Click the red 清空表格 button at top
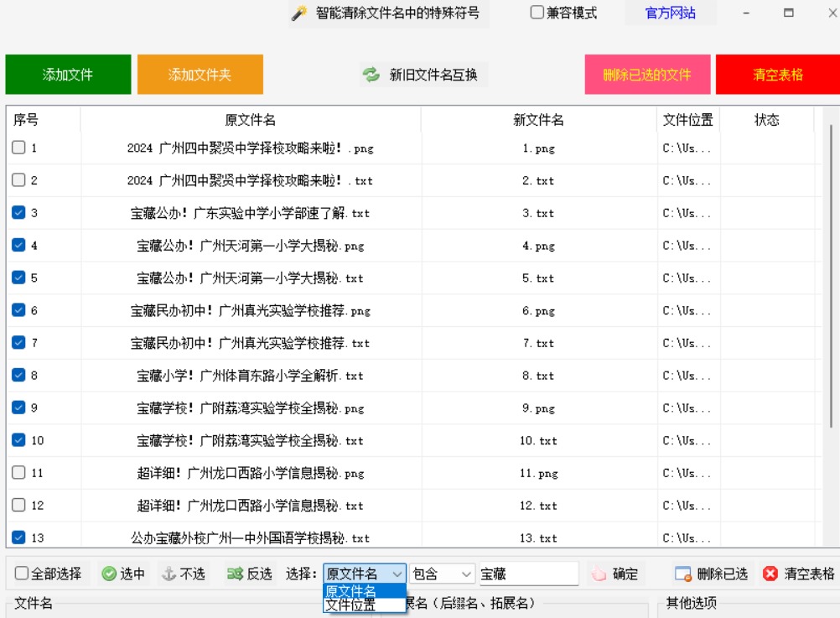 coord(778,75)
